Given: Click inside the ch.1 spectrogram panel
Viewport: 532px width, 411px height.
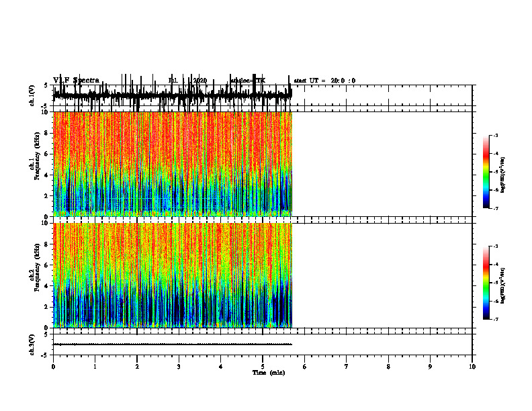Looking at the screenshot, I should tap(173, 164).
